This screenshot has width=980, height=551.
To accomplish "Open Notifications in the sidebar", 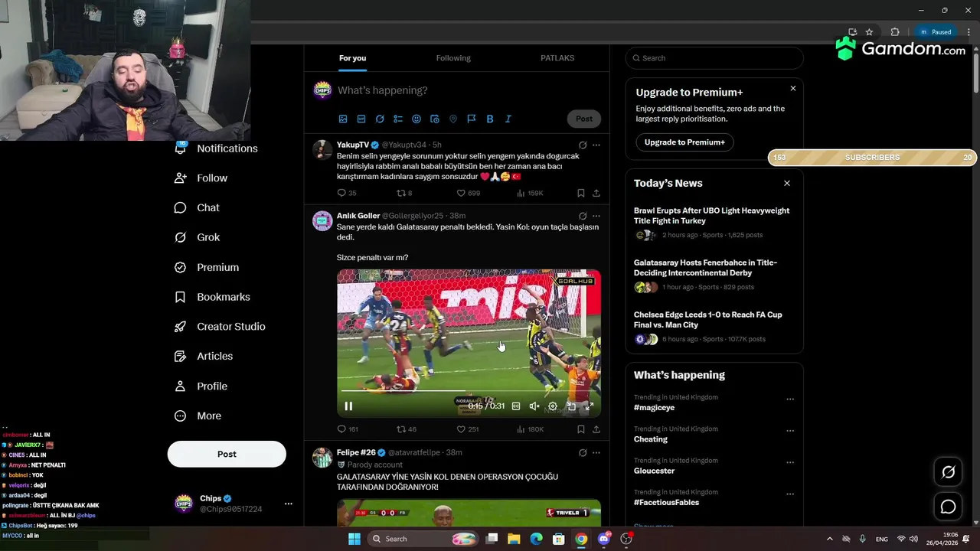I will 216,148.
